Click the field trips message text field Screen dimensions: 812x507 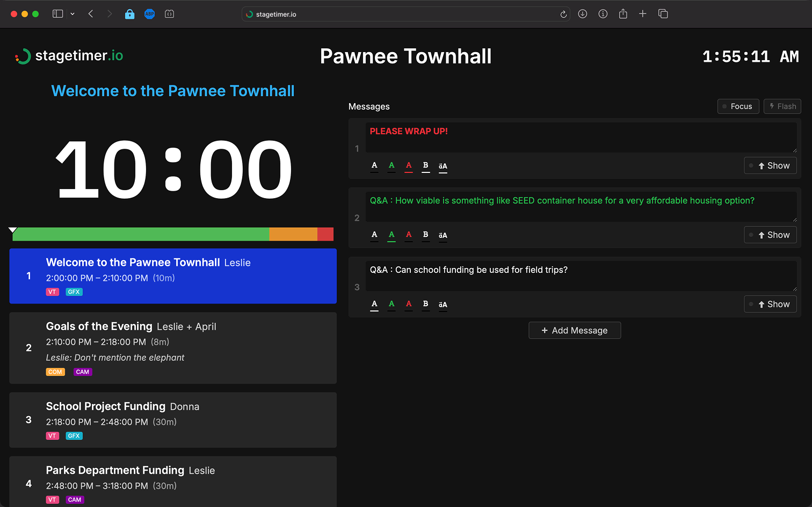pos(580,276)
